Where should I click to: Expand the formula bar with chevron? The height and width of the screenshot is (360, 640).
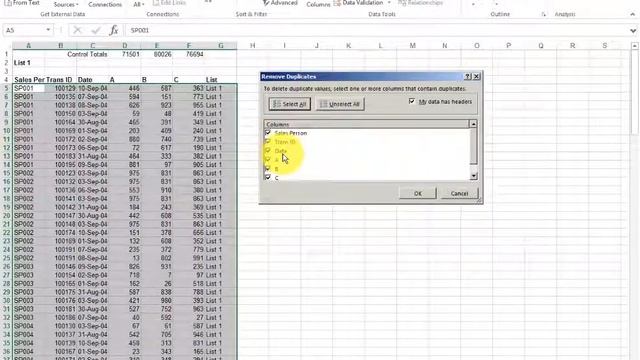tap(633, 31)
